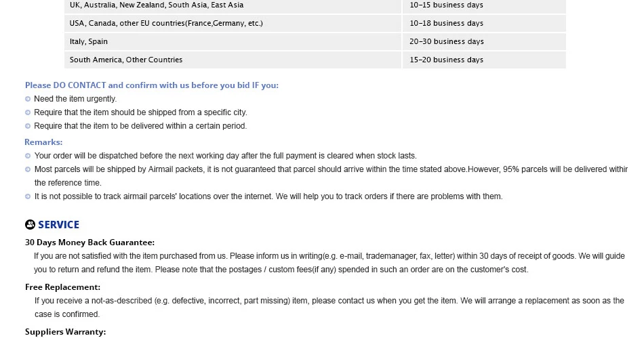This screenshot has width=644, height=338.
Task: Select the 'Italy, Spain' table row
Action: coord(315,42)
